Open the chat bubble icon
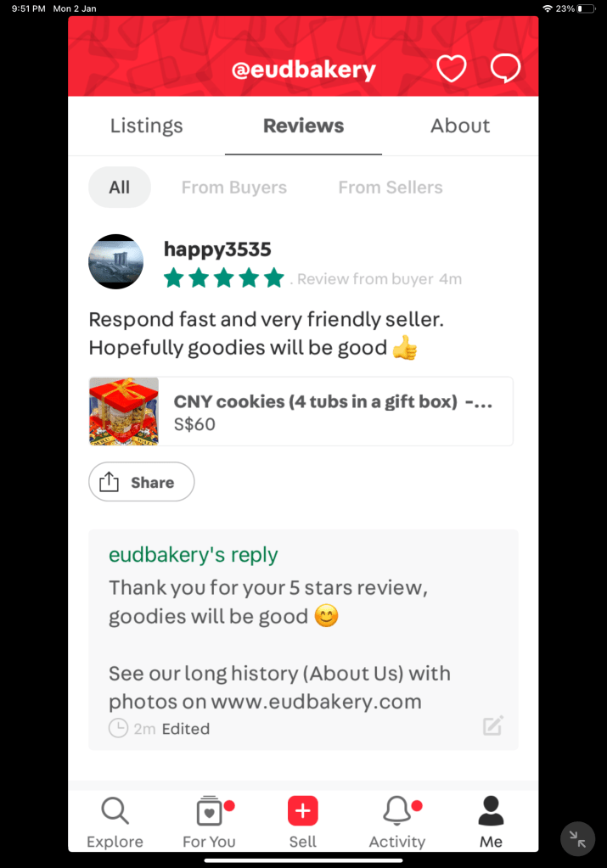 point(505,68)
